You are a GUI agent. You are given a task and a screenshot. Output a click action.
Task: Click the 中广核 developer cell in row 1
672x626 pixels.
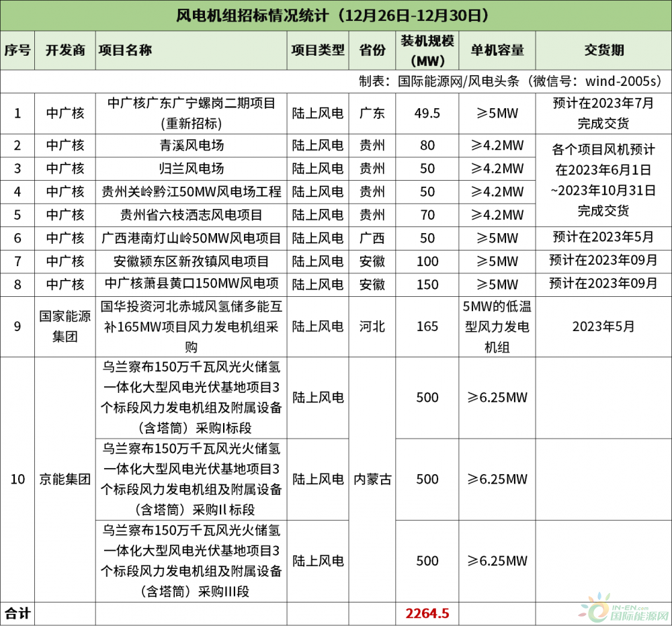point(65,113)
